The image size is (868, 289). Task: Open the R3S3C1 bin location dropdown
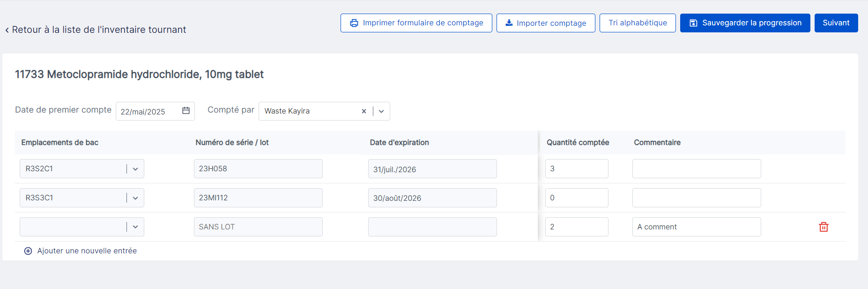point(135,198)
